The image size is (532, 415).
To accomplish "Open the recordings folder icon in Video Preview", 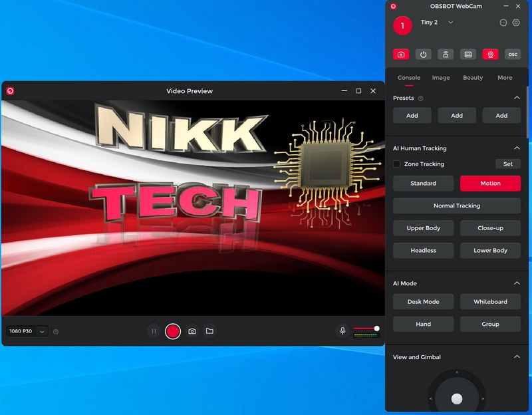I will 209,331.
